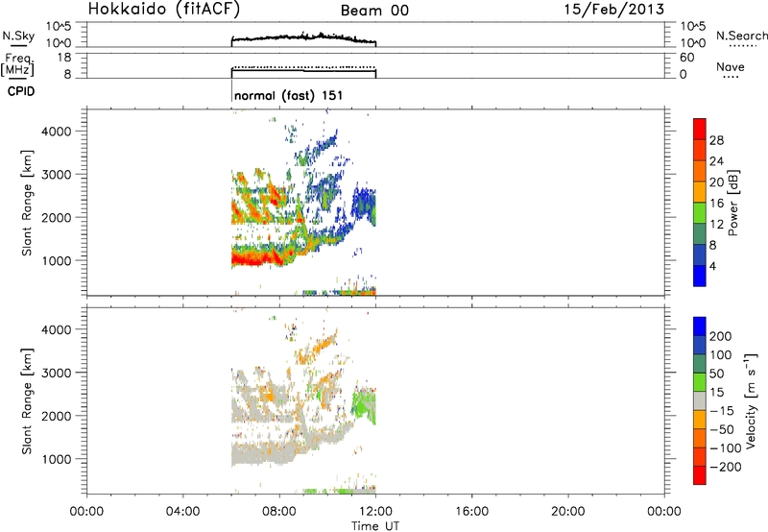This screenshot has width=768, height=532.
Task: Click the date 15/Feb/2013
Action: (x=614, y=10)
